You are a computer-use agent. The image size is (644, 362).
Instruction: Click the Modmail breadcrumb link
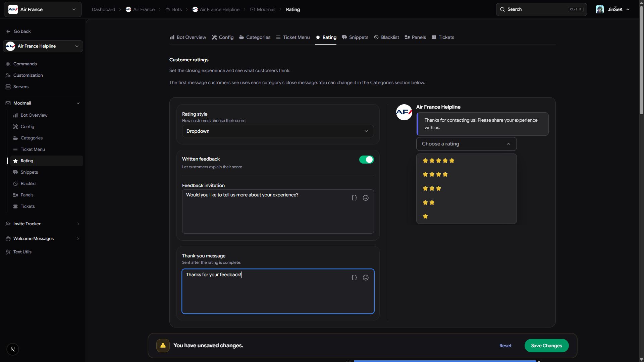pos(263,9)
